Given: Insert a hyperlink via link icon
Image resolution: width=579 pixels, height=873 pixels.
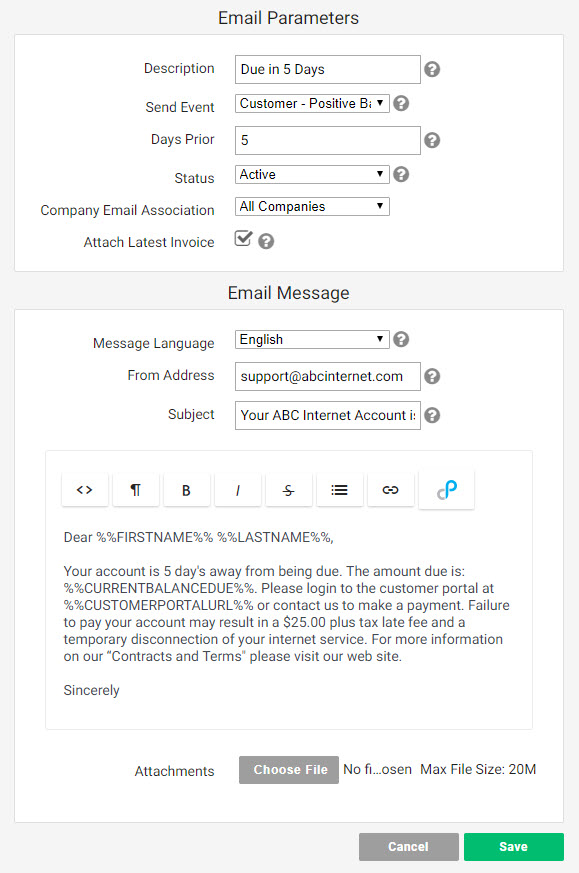Looking at the screenshot, I should tap(390, 490).
